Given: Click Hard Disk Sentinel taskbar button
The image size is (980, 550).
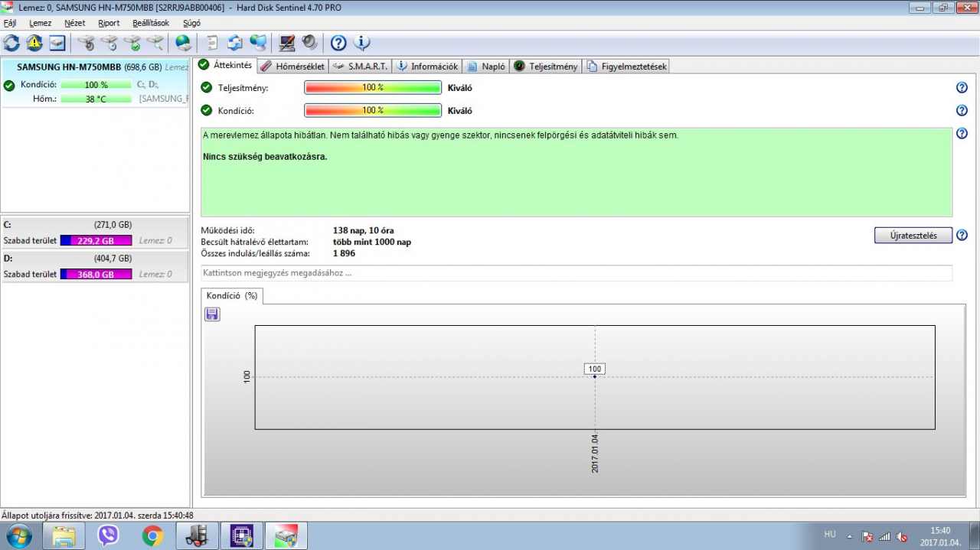Looking at the screenshot, I should coord(286,536).
